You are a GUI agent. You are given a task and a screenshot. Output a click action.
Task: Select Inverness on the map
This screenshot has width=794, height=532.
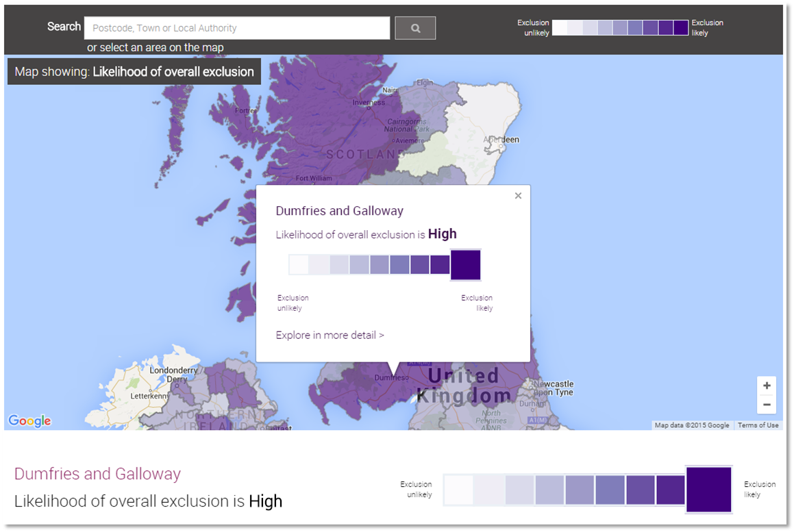coord(369,103)
